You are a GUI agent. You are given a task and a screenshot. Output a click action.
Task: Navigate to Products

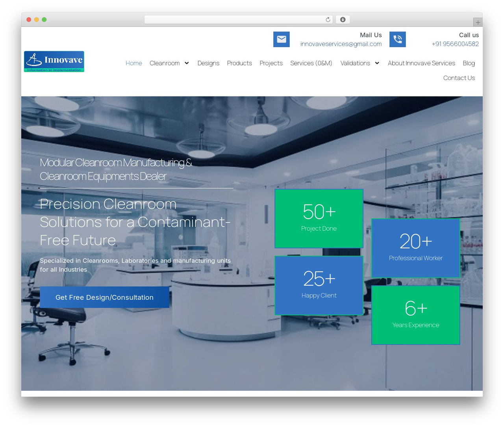239,63
